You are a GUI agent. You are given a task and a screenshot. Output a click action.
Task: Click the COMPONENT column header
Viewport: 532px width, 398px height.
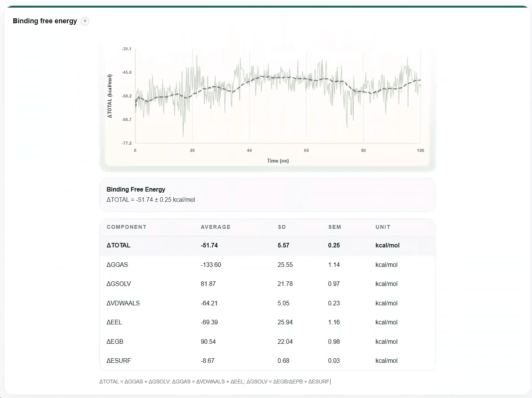(x=126, y=227)
